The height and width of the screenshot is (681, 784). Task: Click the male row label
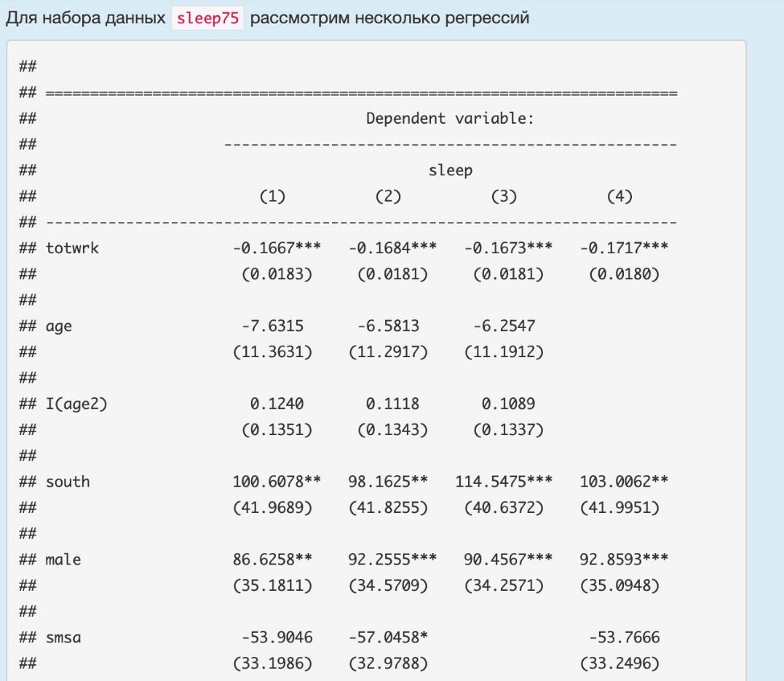[63, 558]
